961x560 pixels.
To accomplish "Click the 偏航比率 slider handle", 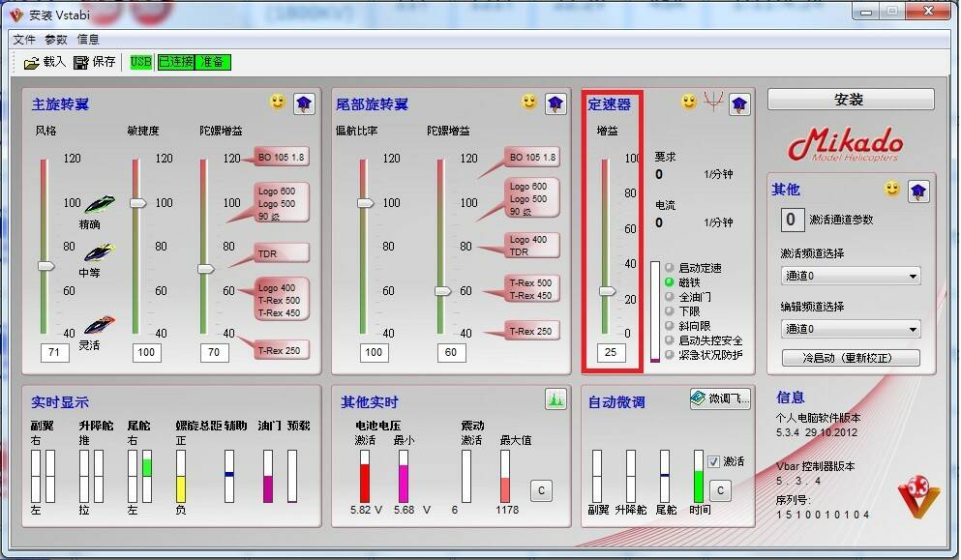I will pyautogui.click(x=365, y=203).
